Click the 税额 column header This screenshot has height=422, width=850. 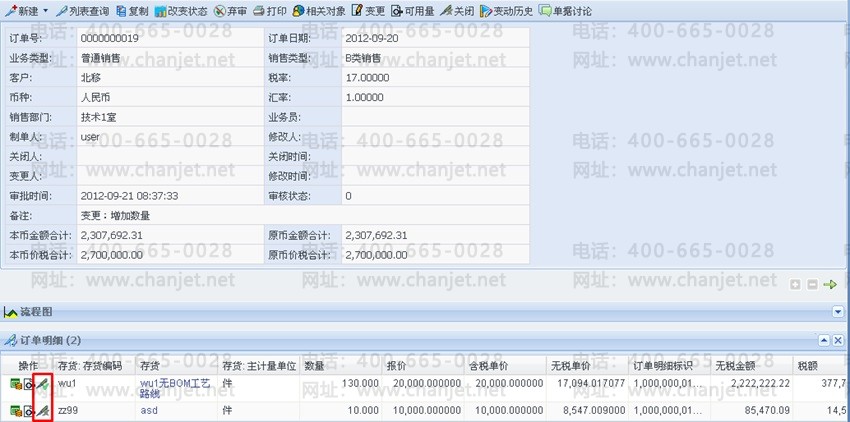[808, 366]
